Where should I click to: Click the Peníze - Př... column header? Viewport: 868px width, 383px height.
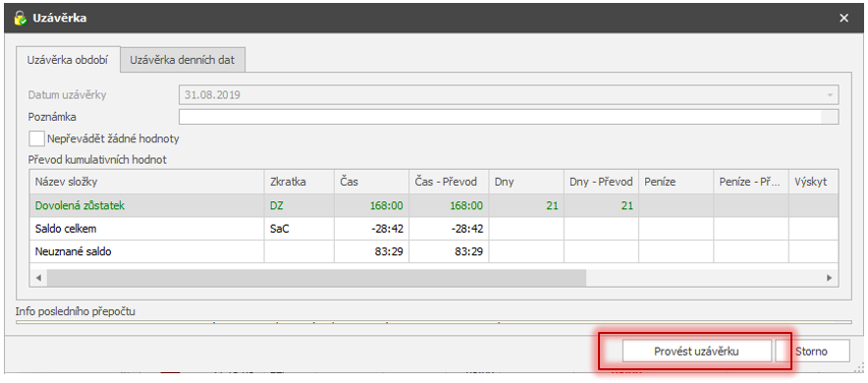751,182
